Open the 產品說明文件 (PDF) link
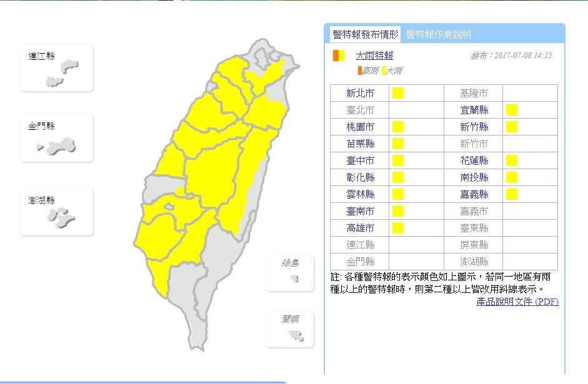The width and height of the screenshot is (588, 384). coord(517,302)
